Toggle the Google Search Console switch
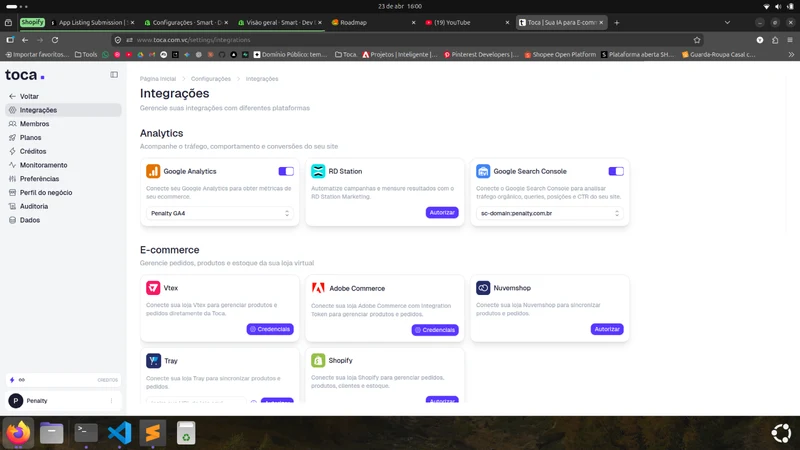This screenshot has width=800, height=450. (616, 171)
